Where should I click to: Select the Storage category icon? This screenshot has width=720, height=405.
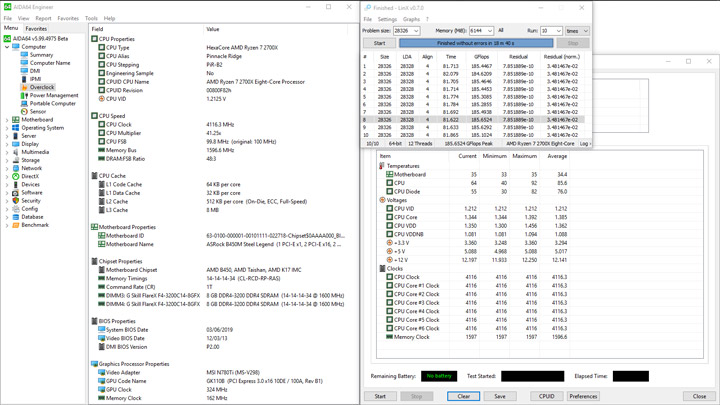coord(16,160)
